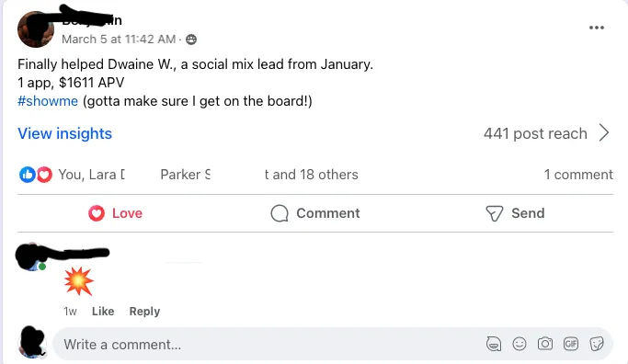Click the #showme hashtag
The height and width of the screenshot is (364, 628).
48,101
